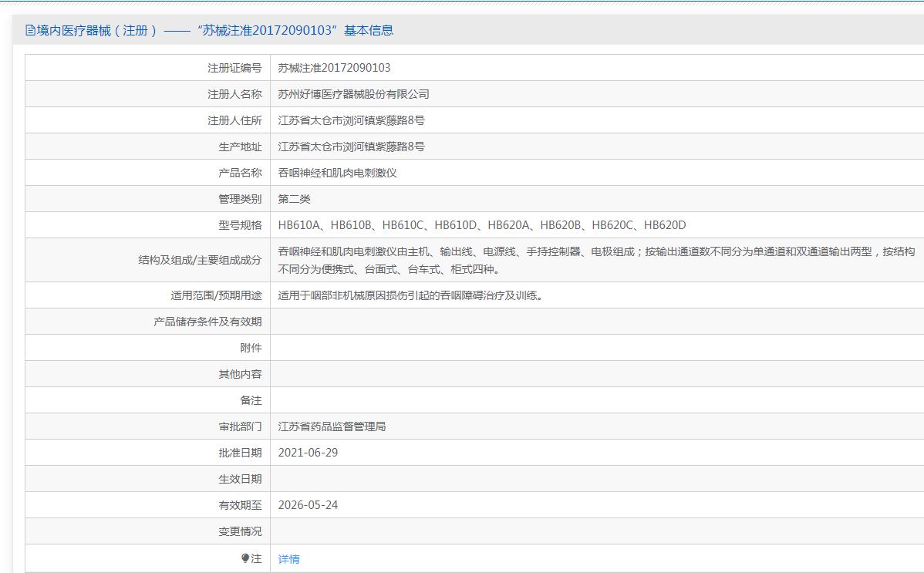Click the empty 备注 value cell
Screen dimensions: 924x573
coord(595,400)
